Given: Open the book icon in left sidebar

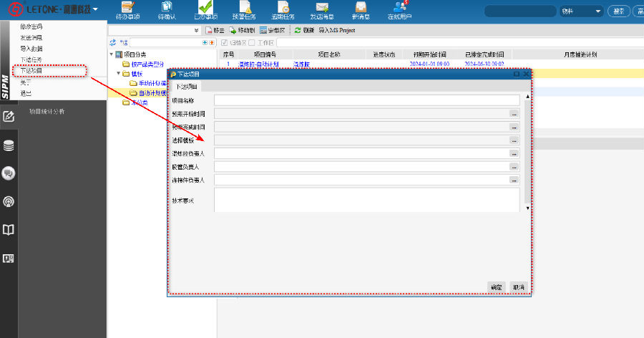Looking at the screenshot, I should coord(9,230).
